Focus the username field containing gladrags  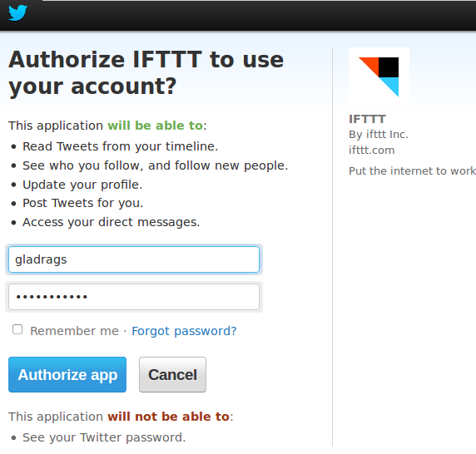click(x=134, y=259)
